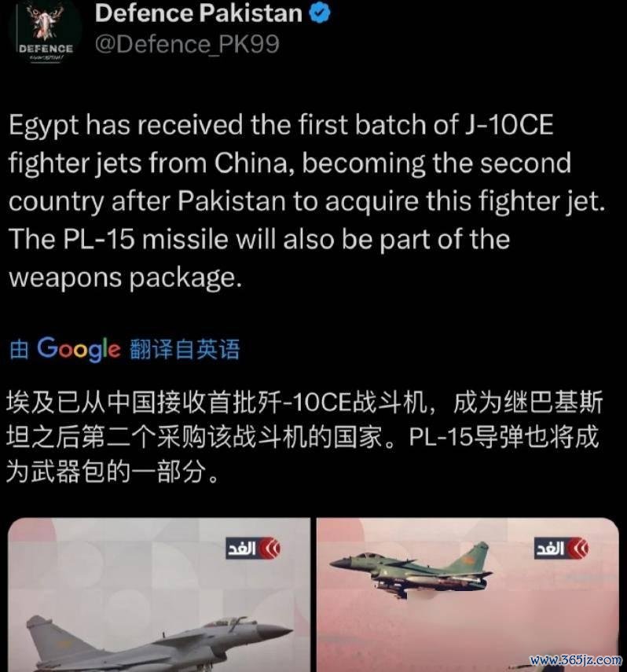Click the www.365jz.com watermark
Viewport: 627px width, 672px height.
[x=575, y=660]
